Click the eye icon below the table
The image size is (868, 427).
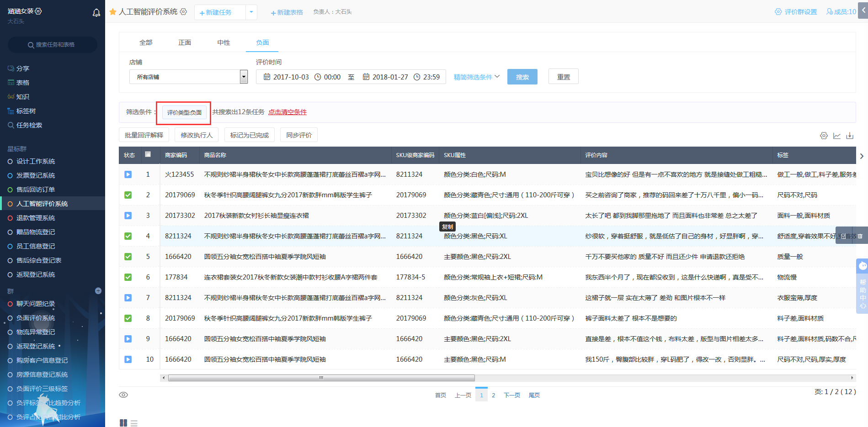tap(123, 395)
